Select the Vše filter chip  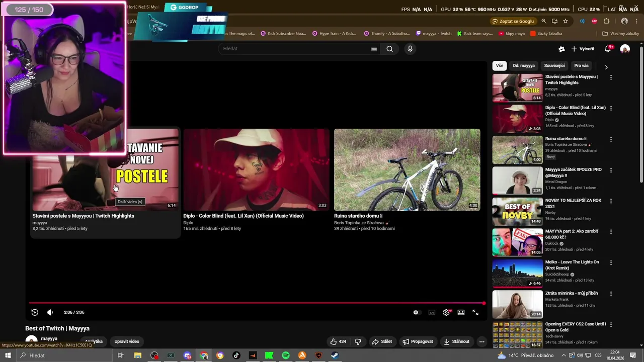(499, 66)
